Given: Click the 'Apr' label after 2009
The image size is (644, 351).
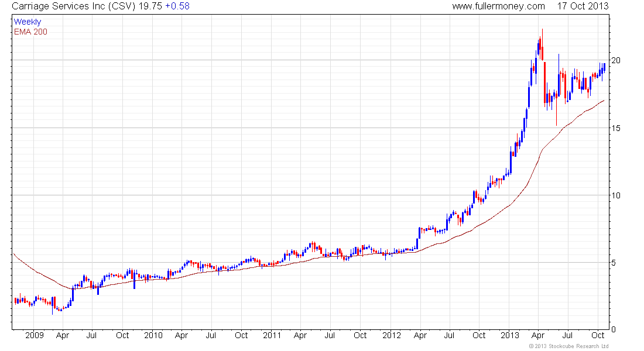Looking at the screenshot, I should [63, 336].
